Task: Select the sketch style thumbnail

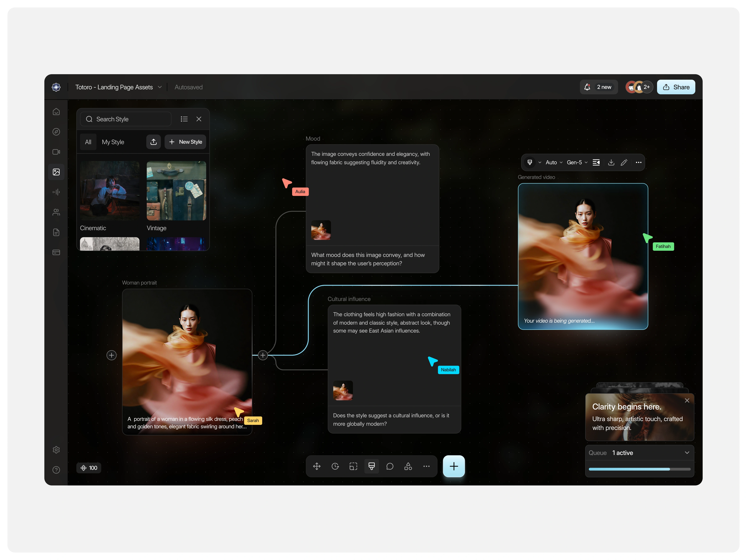Action: [110, 244]
